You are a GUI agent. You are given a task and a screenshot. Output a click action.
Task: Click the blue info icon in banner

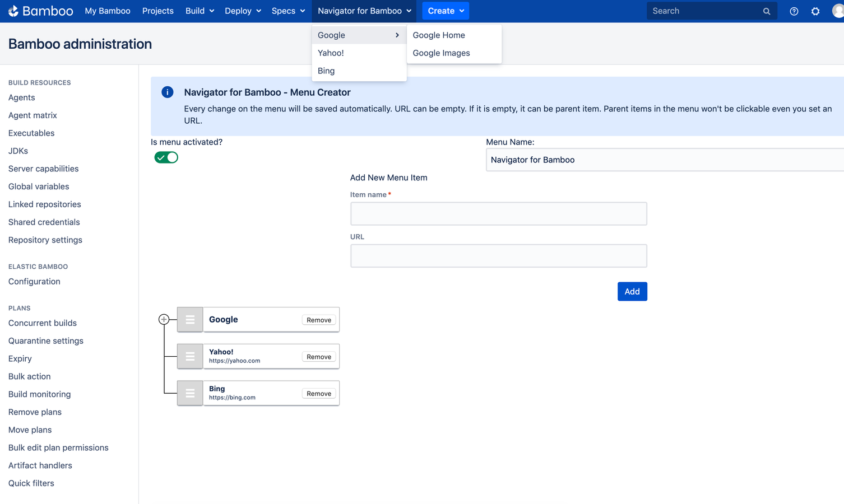(168, 92)
